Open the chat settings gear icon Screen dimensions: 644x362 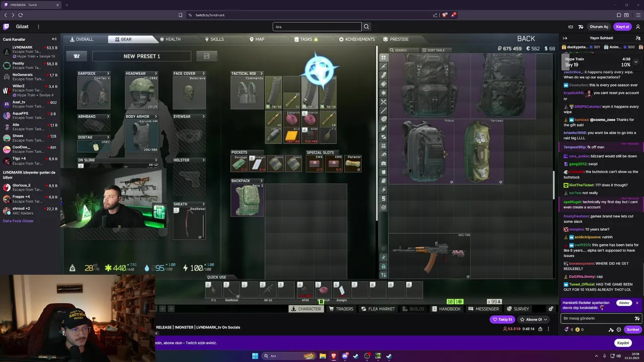pos(619,330)
